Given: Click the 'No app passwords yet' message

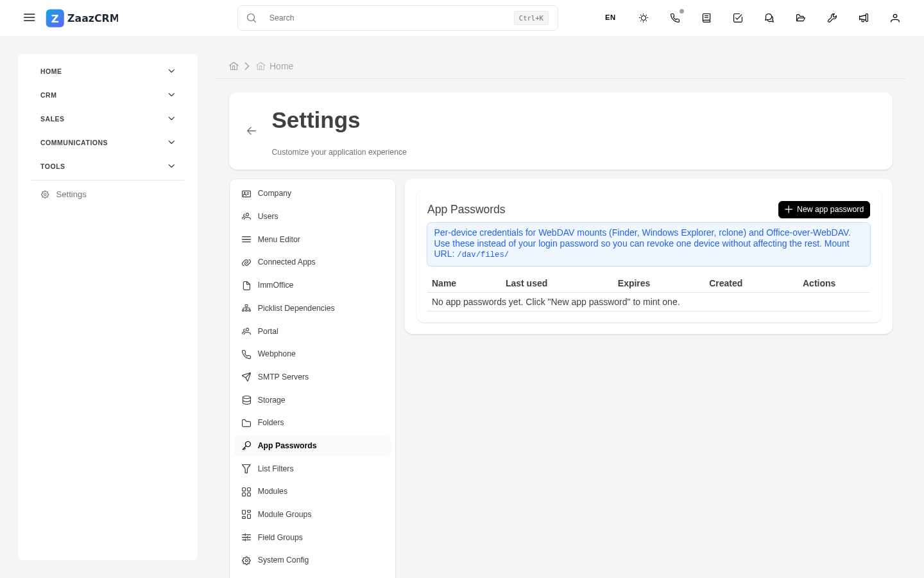Looking at the screenshot, I should tap(556, 302).
